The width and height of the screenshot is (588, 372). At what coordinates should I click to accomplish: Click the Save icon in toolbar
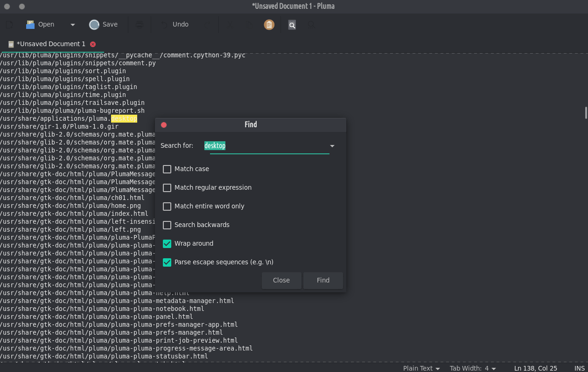click(x=94, y=25)
